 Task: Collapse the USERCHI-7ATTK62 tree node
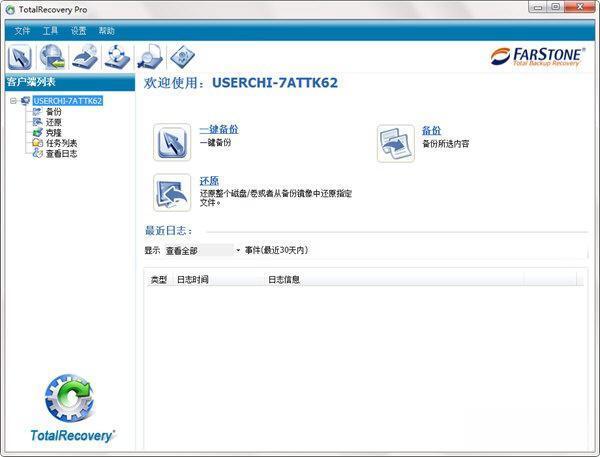tap(14, 101)
